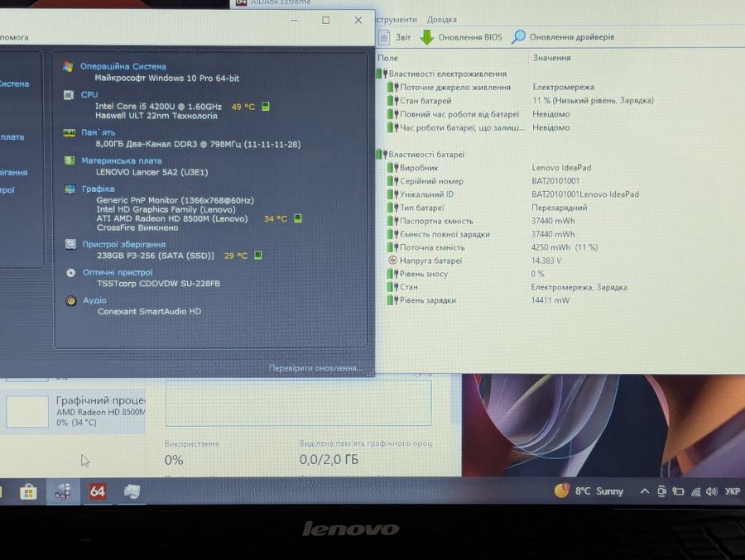The width and height of the screenshot is (745, 560).
Task: Click the green Оновлення BIOS arrow icon
Action: click(x=426, y=37)
